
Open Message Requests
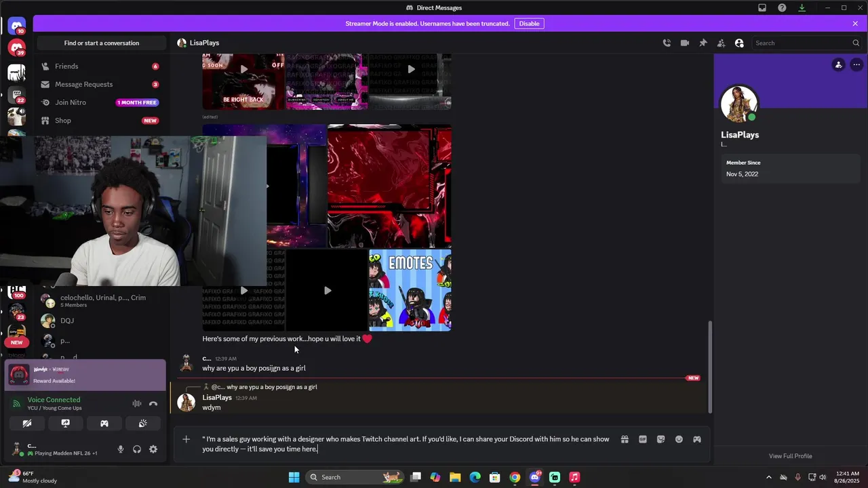tap(100, 85)
